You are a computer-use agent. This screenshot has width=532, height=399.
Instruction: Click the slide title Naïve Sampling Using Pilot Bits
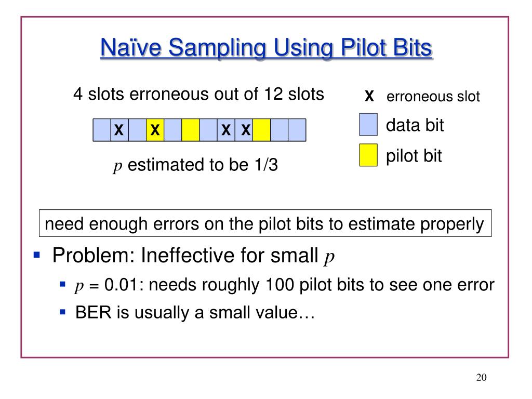click(x=266, y=47)
